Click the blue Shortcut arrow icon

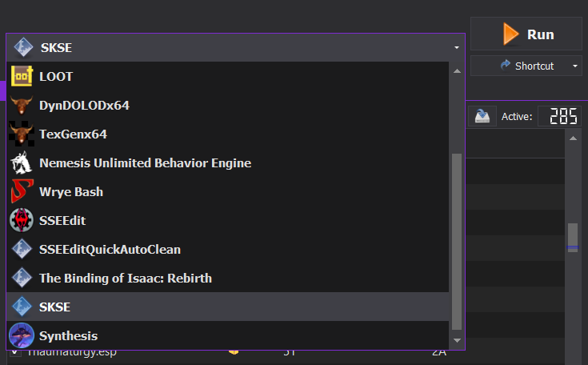click(x=505, y=66)
